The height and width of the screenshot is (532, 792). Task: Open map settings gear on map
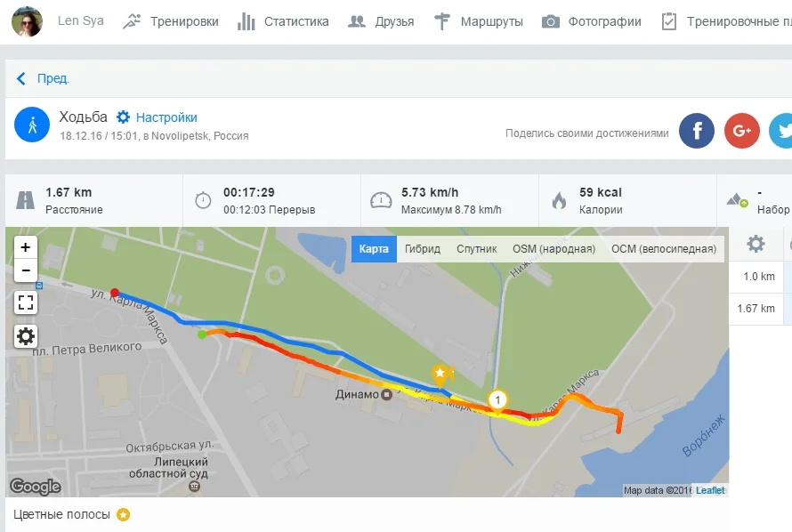(x=26, y=336)
